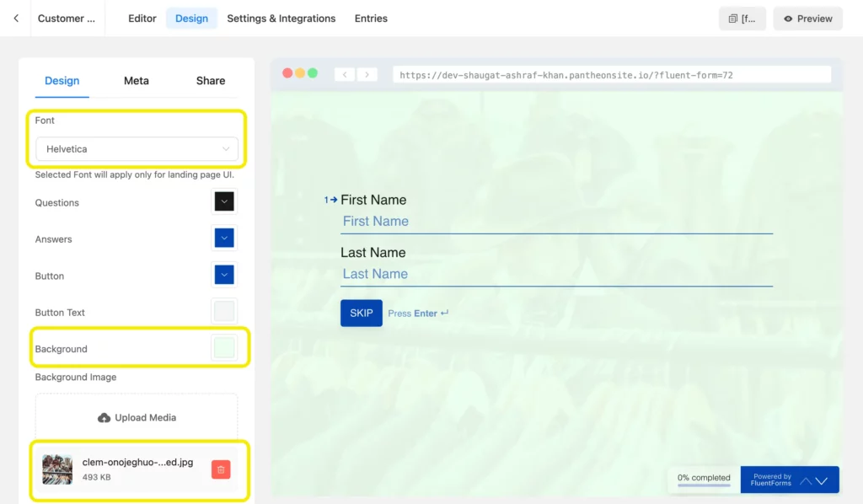Viewport: 863px width, 504px height.
Task: Click the 493 KB file size text
Action: click(x=96, y=477)
